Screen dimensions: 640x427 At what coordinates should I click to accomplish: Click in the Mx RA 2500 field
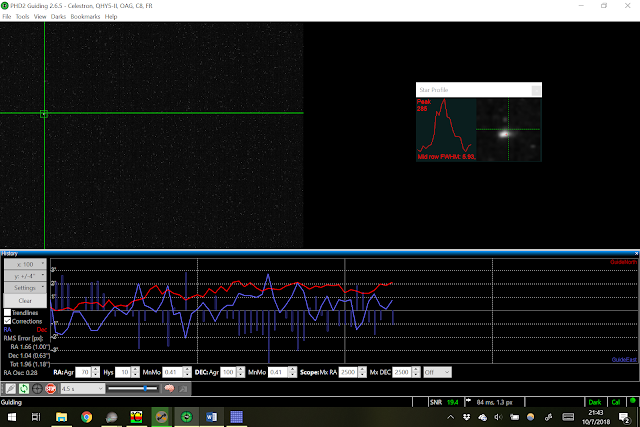coord(349,372)
